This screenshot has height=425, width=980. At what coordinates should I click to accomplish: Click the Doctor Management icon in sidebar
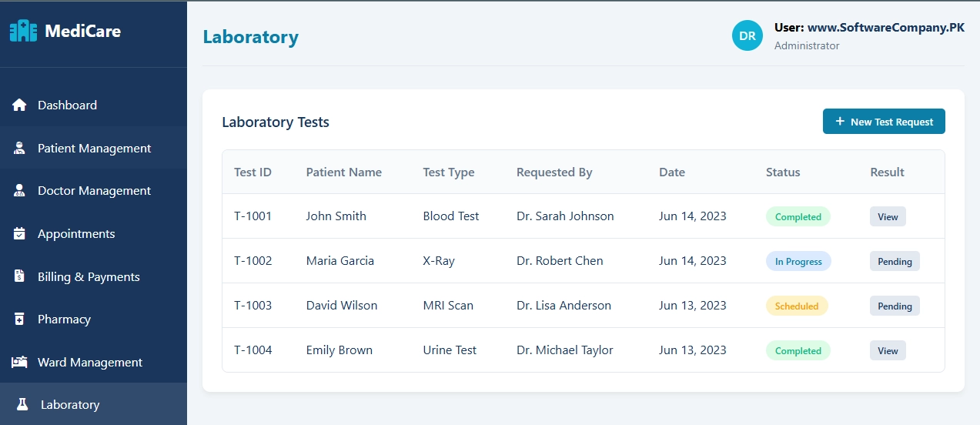(x=20, y=191)
